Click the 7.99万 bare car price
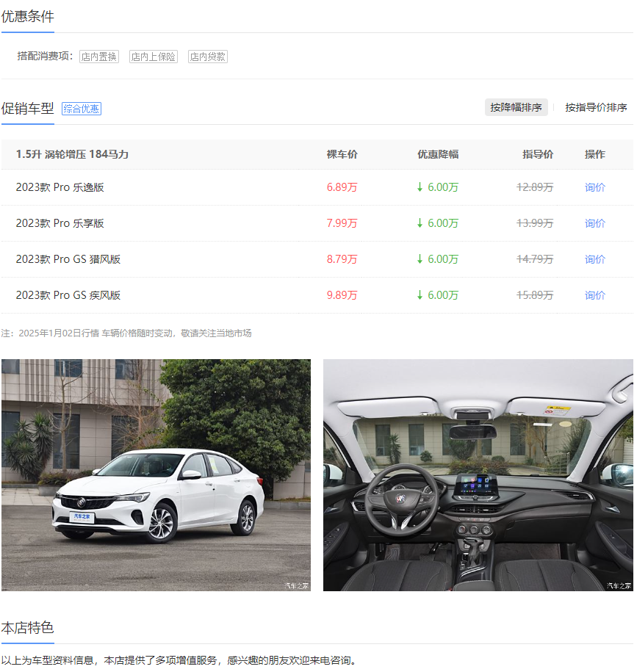The height and width of the screenshot is (672, 637). 342,223
